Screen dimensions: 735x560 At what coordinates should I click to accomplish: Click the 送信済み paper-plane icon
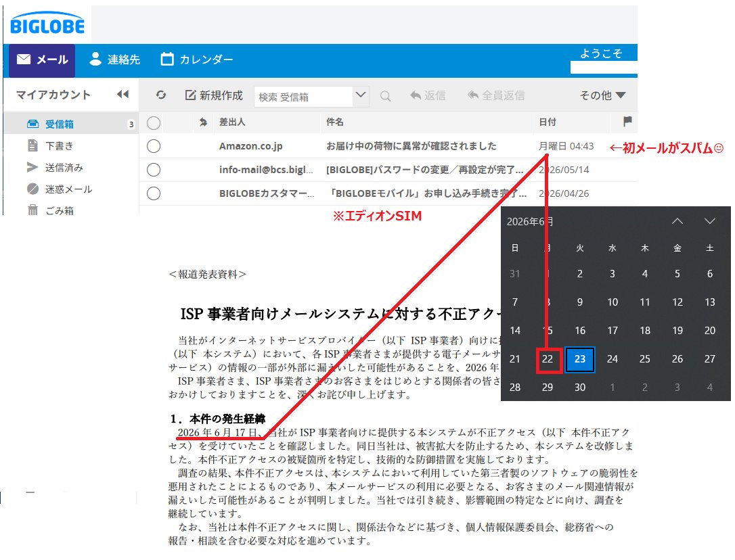32,167
